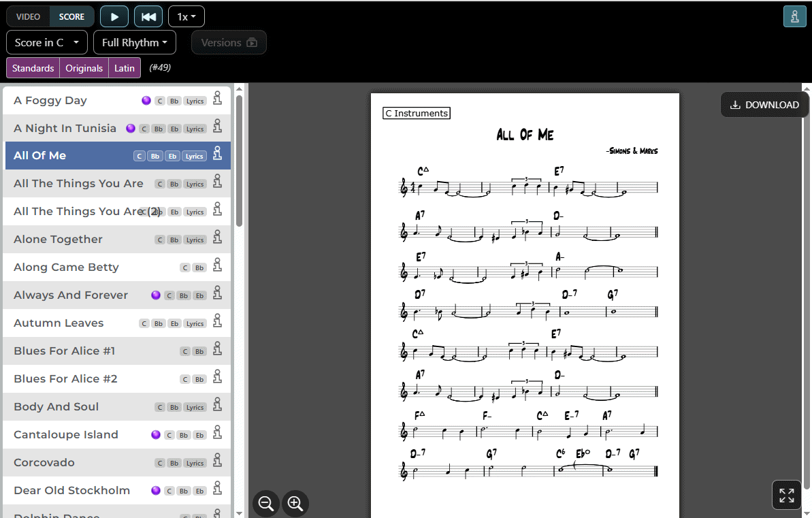The height and width of the screenshot is (518, 812).
Task: Click the player icon on Dear Old Stockholm
Action: pyautogui.click(x=218, y=489)
